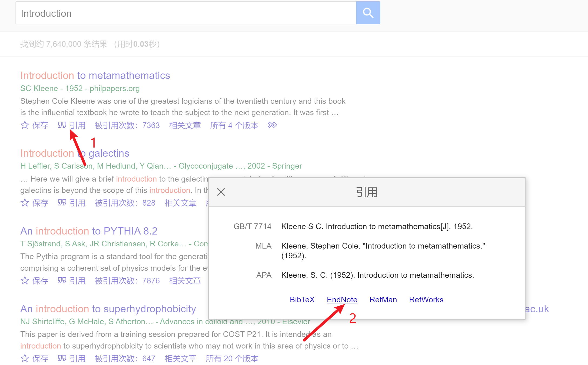Click star save icon under superhydrophobicity result
The height and width of the screenshot is (365, 588).
point(25,358)
